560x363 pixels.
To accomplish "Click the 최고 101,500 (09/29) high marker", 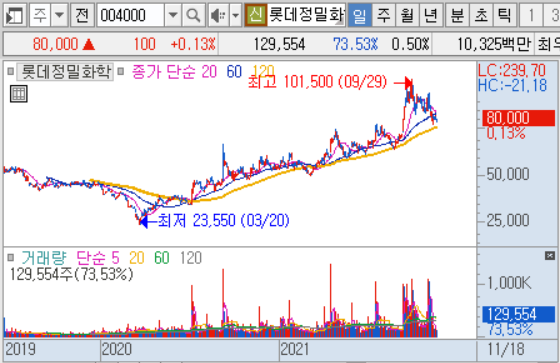I will pyautogui.click(x=318, y=82).
